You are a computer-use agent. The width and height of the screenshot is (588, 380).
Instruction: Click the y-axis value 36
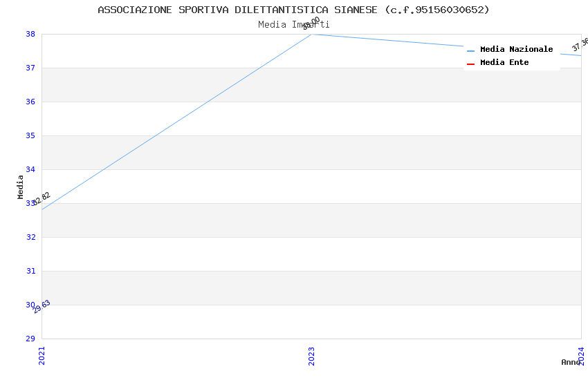tap(30, 102)
